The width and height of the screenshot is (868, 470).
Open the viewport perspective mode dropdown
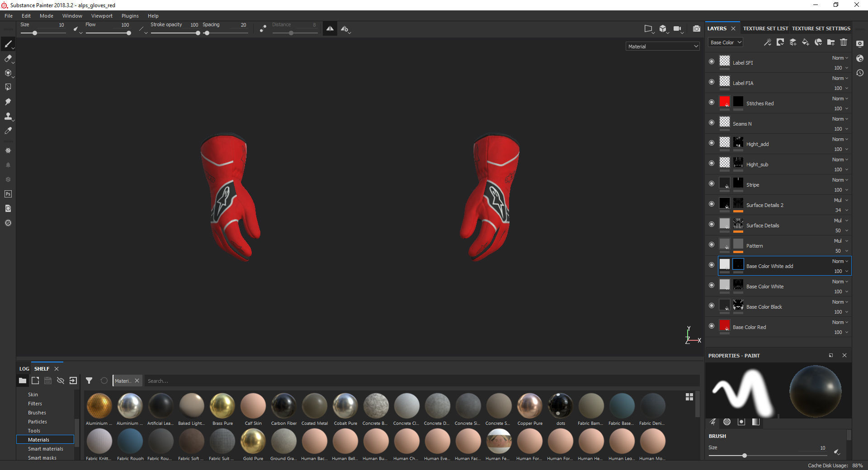(649, 29)
